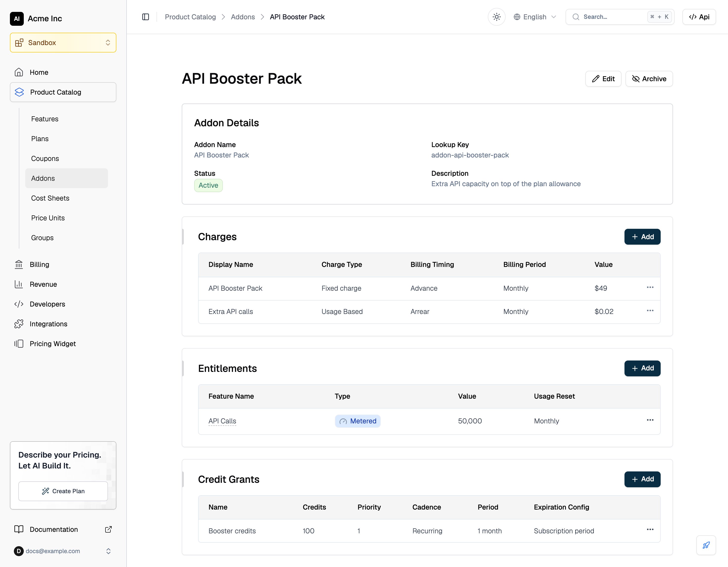Click the addon-api-booster-pack lookup key
Viewport: 728px width, 567px height.
(x=470, y=155)
